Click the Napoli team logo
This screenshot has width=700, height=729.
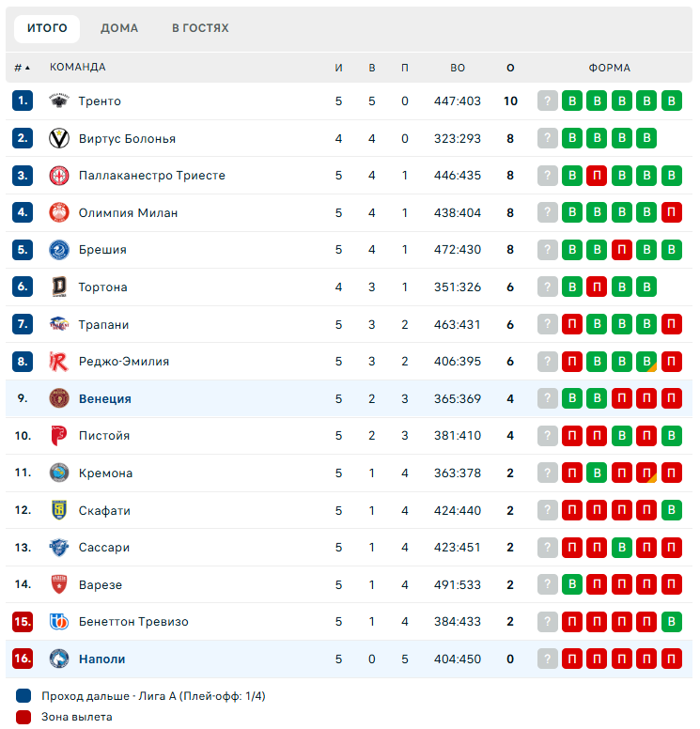[x=59, y=659]
